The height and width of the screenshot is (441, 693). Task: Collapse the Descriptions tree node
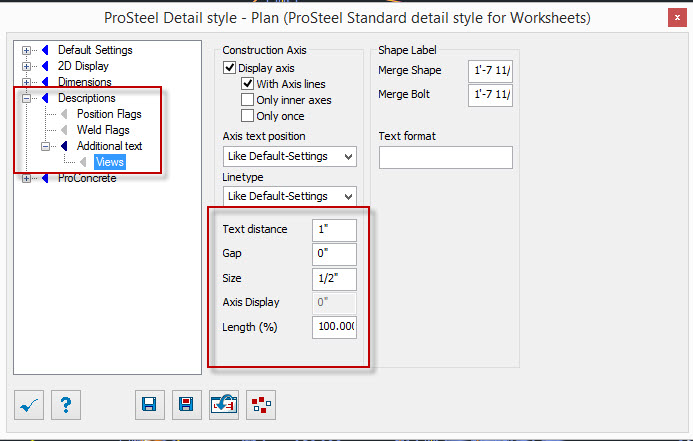[x=27, y=98]
